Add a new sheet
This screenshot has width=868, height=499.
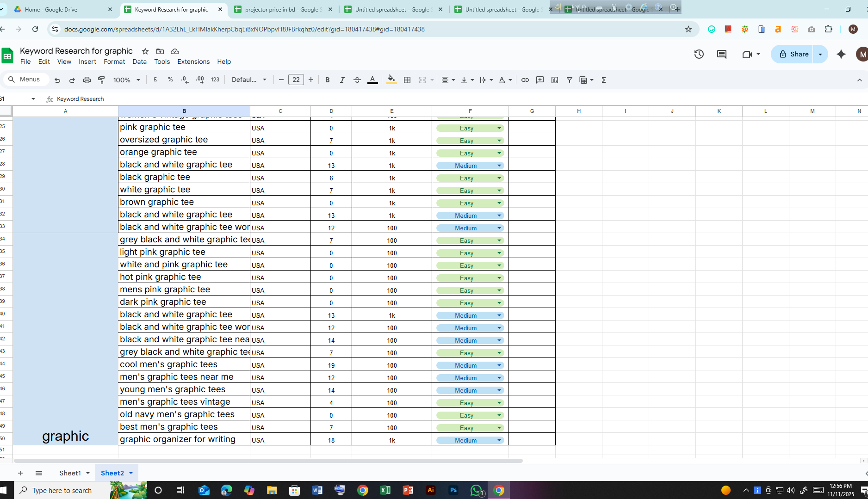pyautogui.click(x=20, y=473)
